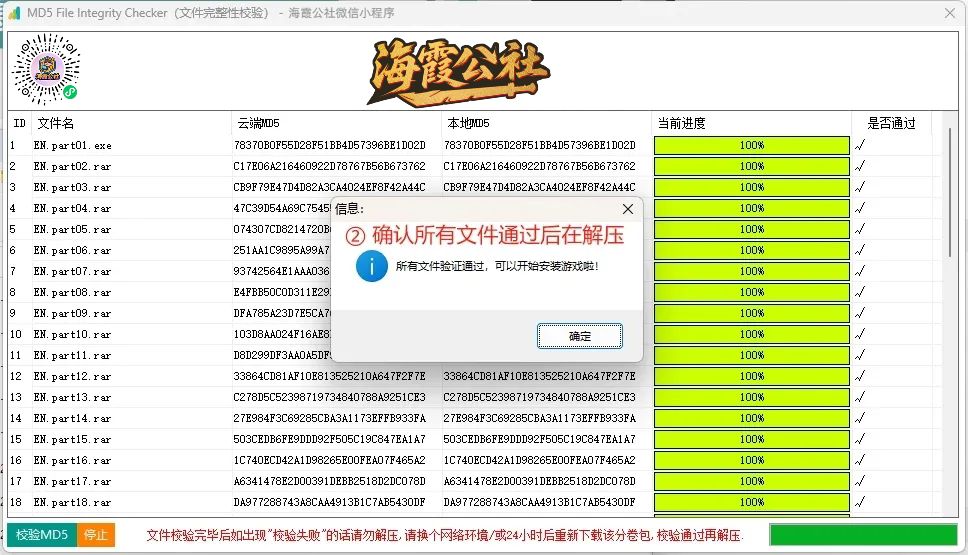Screen dimensions: 968x555
Task: Click the 100% progress bar for EN.part18.rar
Action: tap(751, 502)
